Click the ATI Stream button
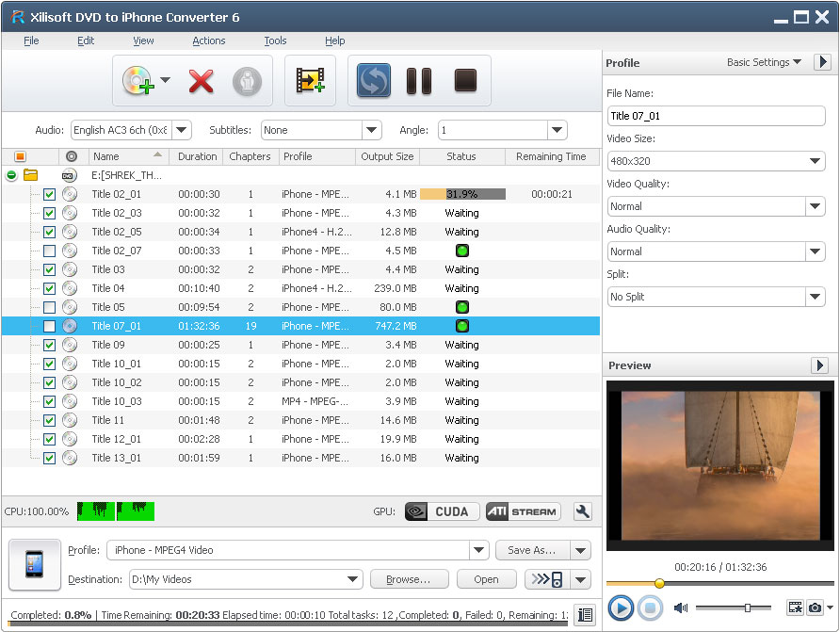The width and height of the screenshot is (840, 632). (x=524, y=511)
